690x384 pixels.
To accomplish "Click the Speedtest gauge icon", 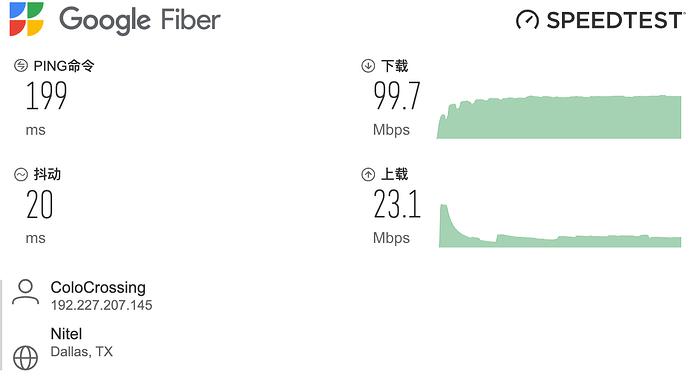I will [527, 20].
